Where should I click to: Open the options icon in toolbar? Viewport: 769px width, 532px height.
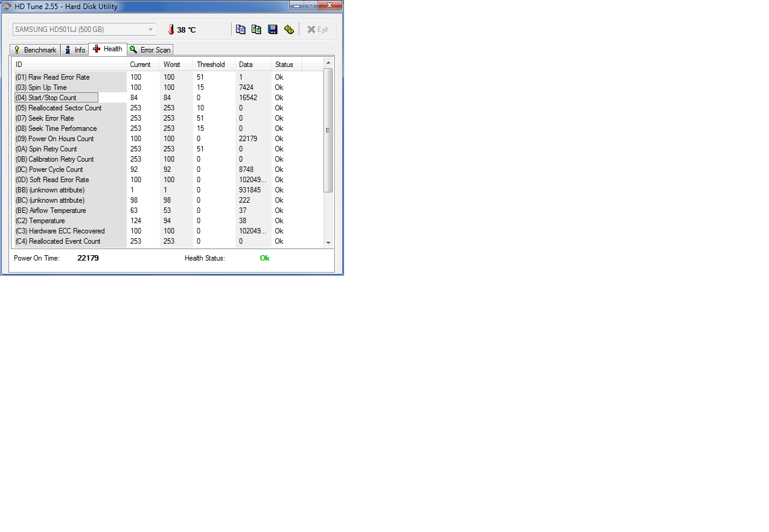289,30
